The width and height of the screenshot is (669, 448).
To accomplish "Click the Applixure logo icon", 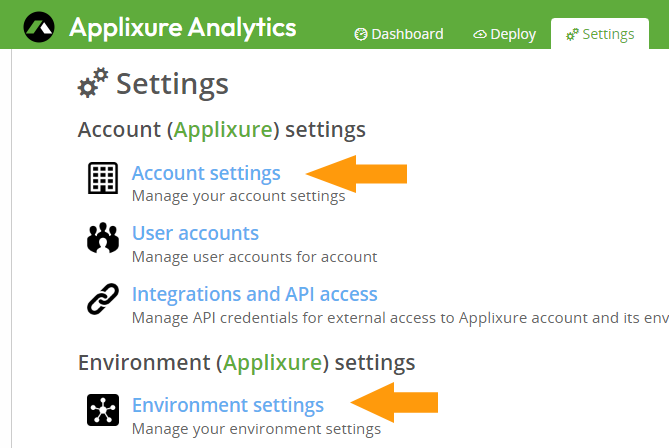I will click(39, 27).
